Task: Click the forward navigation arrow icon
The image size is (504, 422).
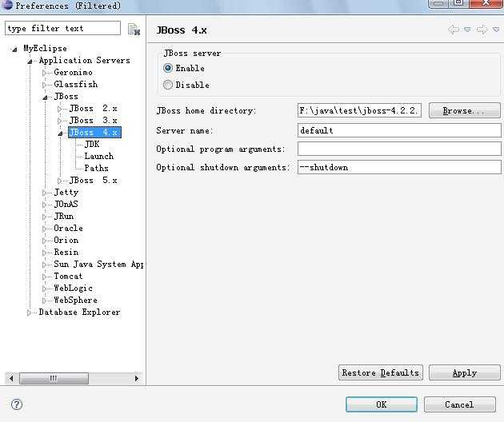Action: [x=482, y=30]
